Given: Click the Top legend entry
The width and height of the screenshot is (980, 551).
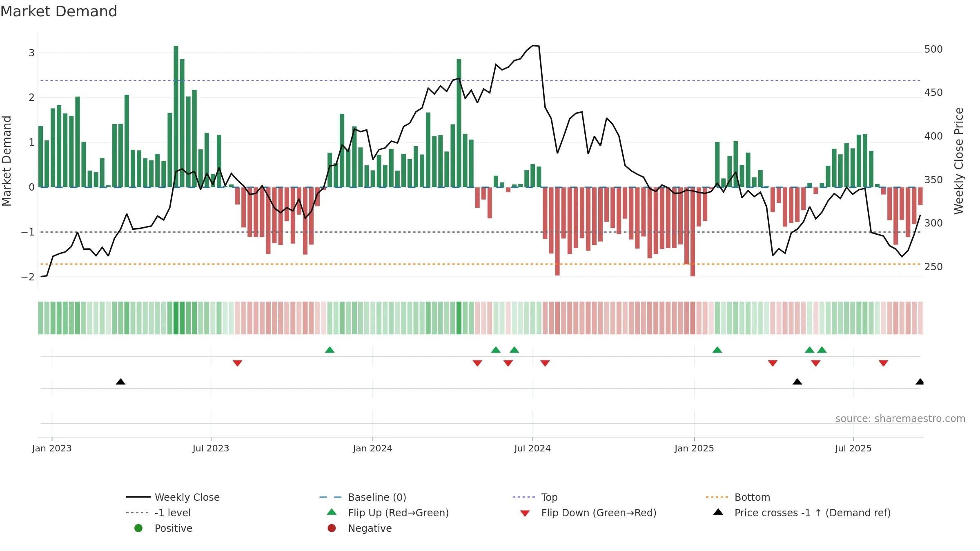Looking at the screenshot, I should (x=535, y=497).
